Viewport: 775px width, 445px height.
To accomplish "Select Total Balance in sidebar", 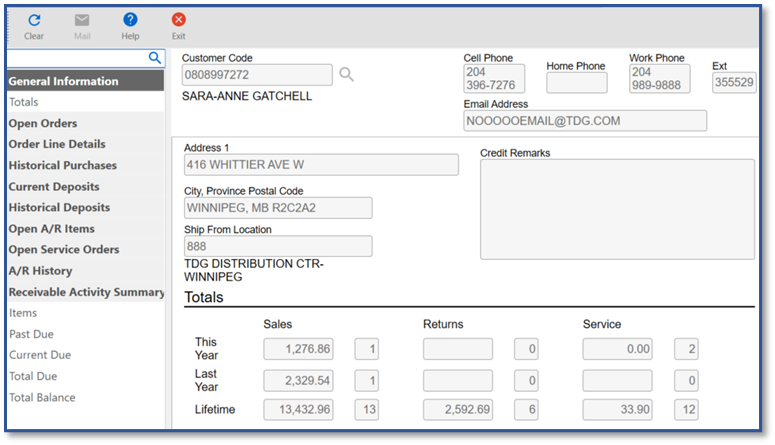I will [86, 398].
